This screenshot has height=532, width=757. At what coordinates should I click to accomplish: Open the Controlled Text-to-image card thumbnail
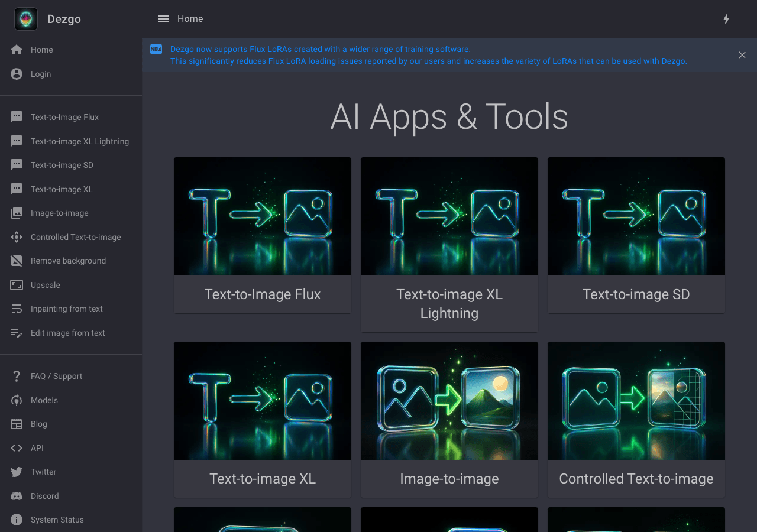pyautogui.click(x=636, y=401)
